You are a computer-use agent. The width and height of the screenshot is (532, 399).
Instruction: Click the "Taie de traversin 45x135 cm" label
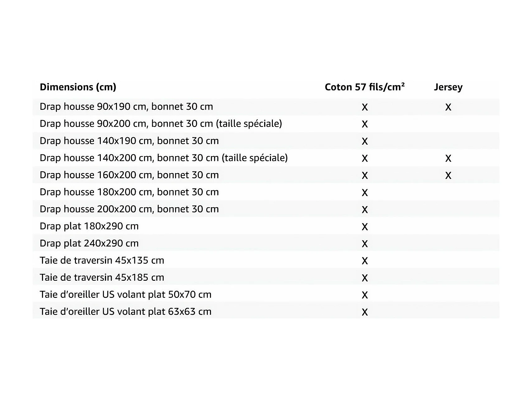(x=102, y=261)
